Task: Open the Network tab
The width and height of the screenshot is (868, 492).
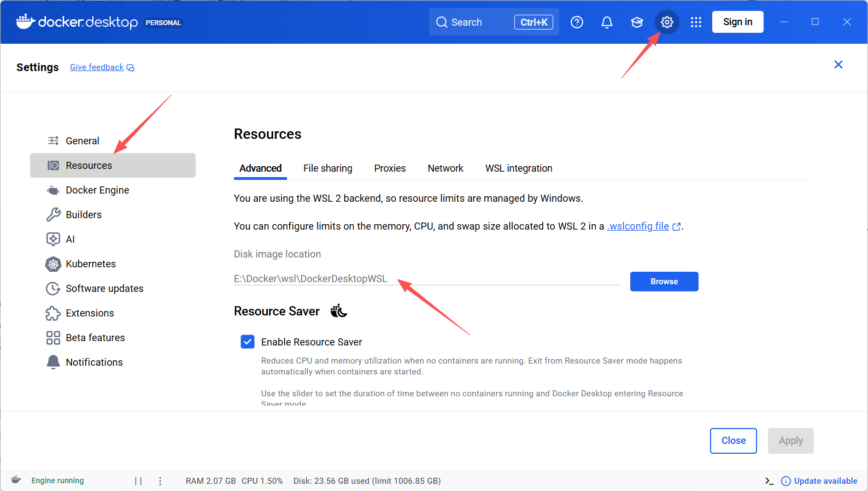Action: pyautogui.click(x=445, y=168)
